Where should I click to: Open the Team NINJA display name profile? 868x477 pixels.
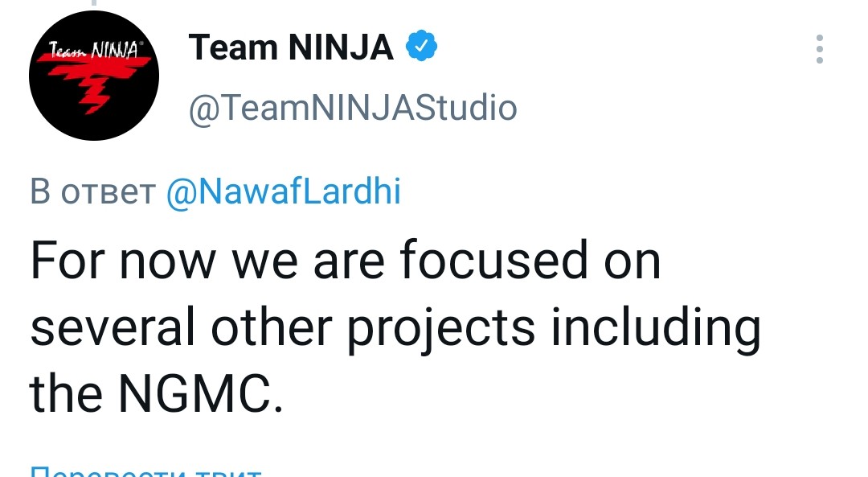click(x=291, y=47)
